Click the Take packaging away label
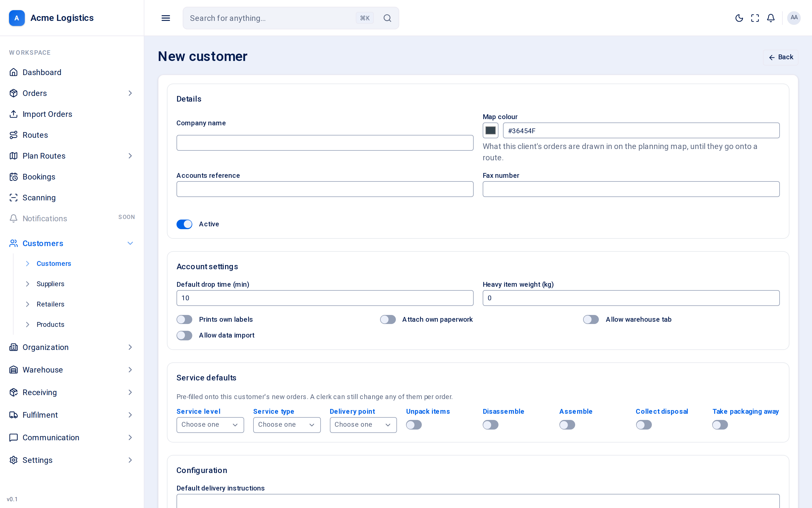812x508 pixels. (x=745, y=411)
